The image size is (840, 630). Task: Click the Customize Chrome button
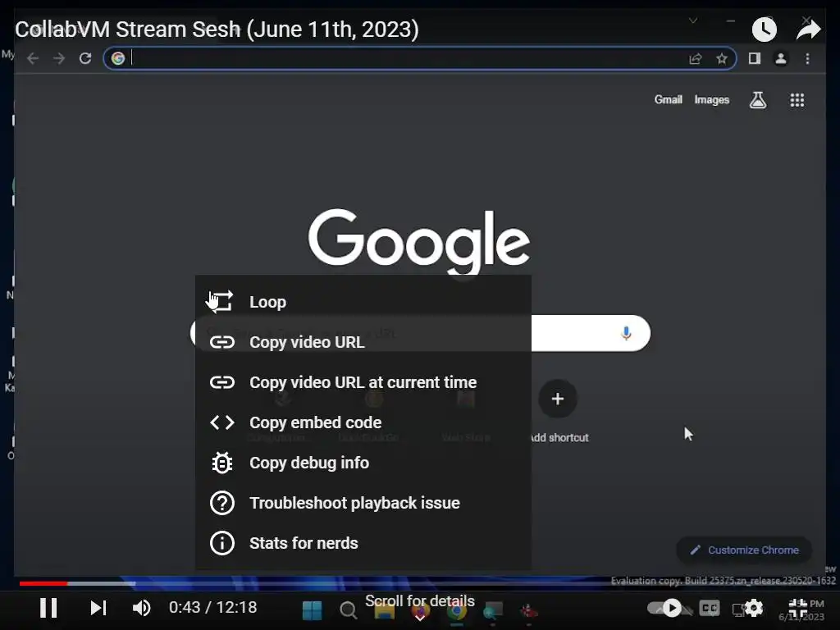point(745,550)
